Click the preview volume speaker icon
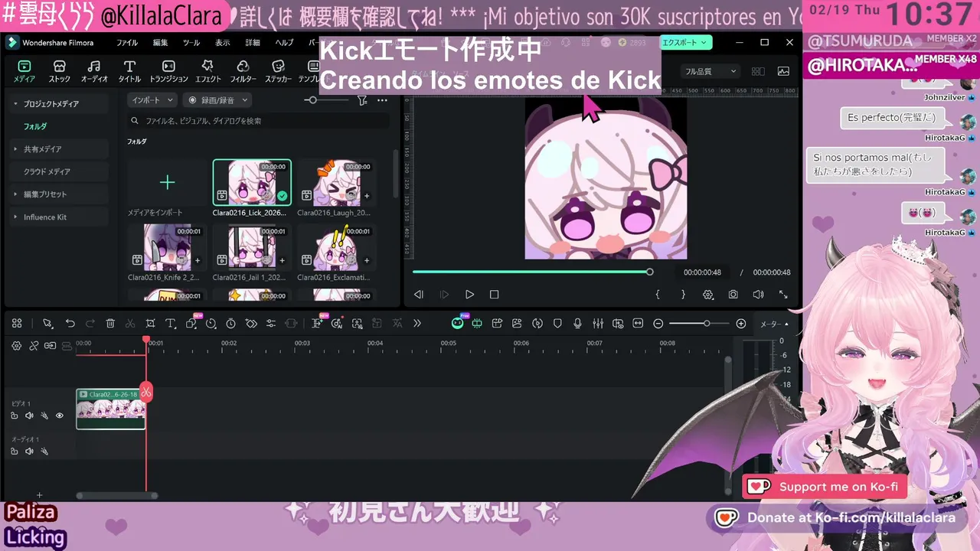 [758, 295]
